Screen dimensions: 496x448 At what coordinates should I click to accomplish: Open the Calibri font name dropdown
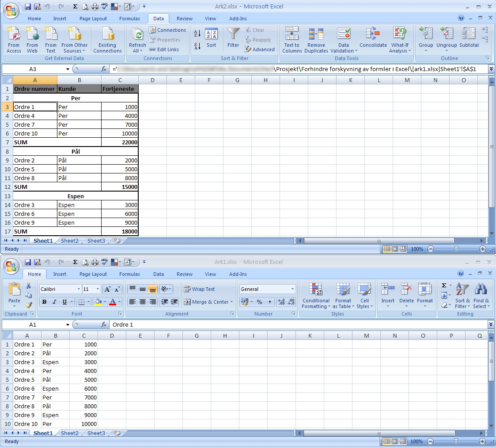79,289
